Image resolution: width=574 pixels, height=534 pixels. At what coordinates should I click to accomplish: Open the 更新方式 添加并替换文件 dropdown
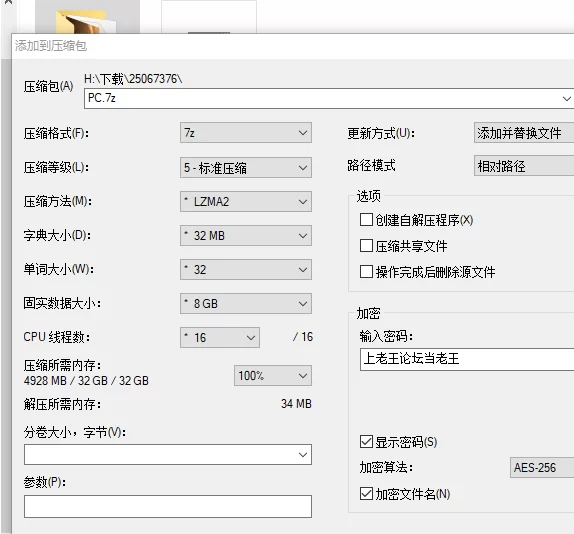524,133
